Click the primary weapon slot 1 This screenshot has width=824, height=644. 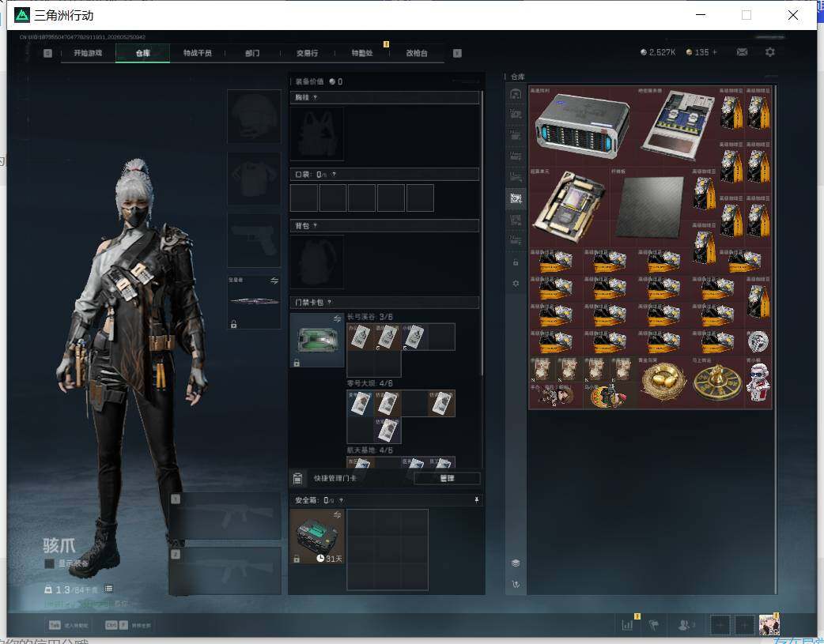click(225, 516)
